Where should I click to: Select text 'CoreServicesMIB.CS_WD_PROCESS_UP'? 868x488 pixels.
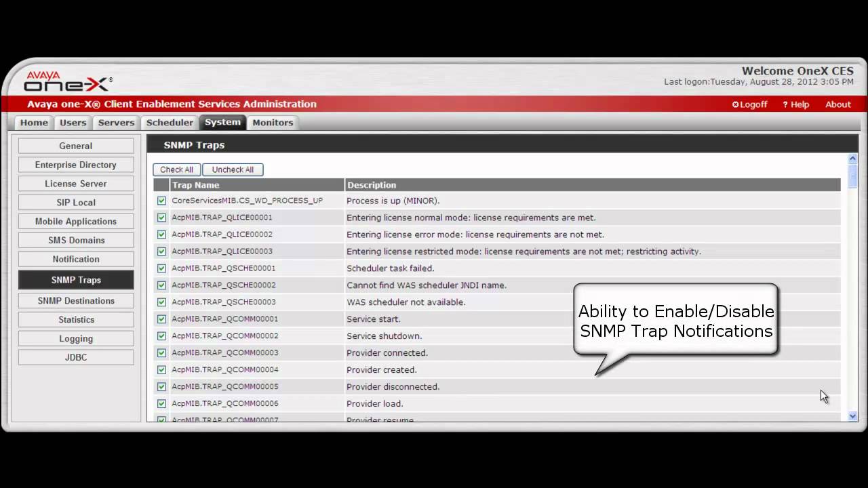pos(247,201)
